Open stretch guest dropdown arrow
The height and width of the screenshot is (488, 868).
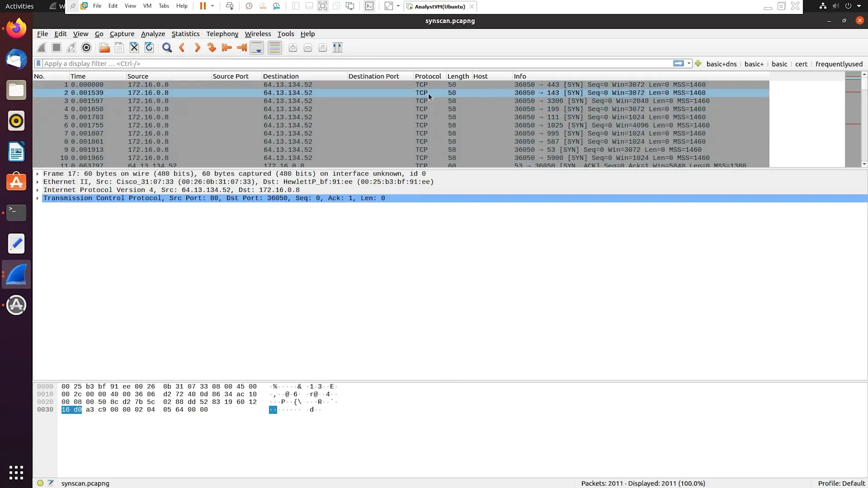pos(398,6)
